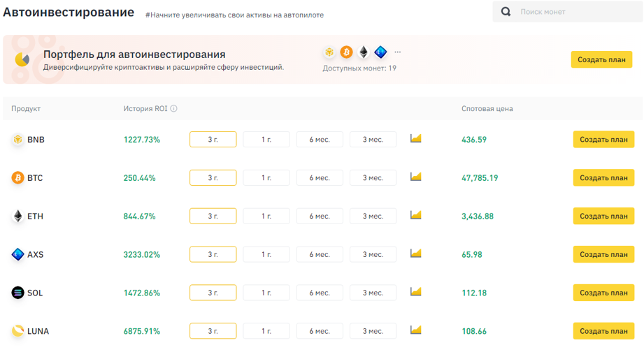The width and height of the screenshot is (644, 352).
Task: Select 3 г. period for BTC
Action: [x=213, y=177]
